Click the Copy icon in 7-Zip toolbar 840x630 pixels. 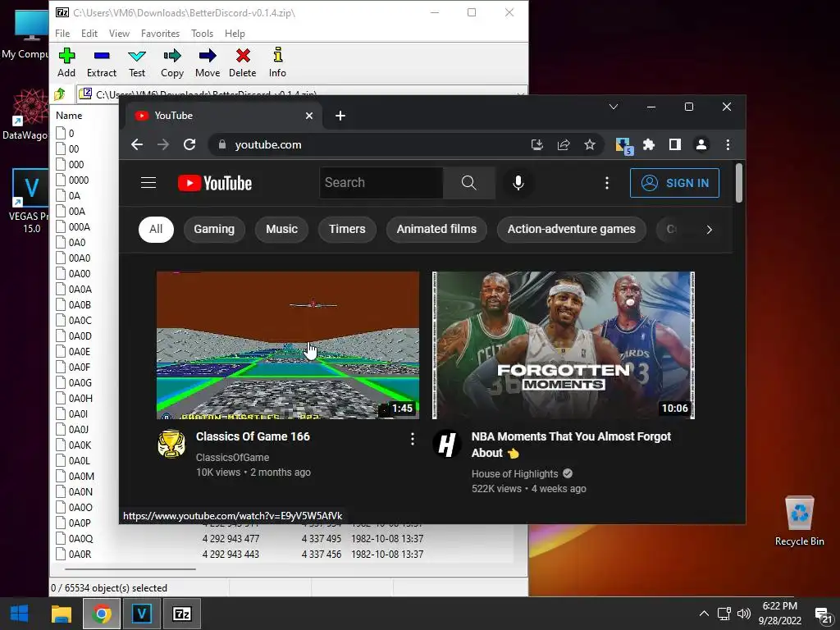172,62
